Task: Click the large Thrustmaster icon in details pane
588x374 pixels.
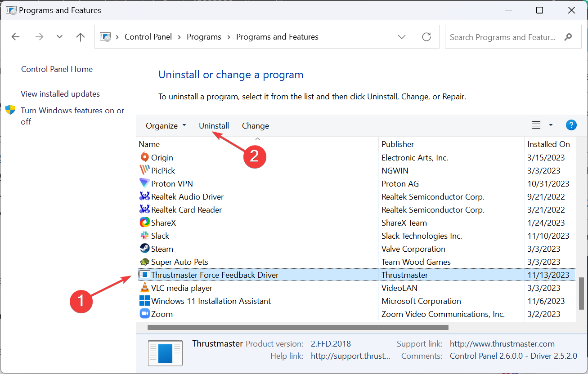Action: [165, 352]
